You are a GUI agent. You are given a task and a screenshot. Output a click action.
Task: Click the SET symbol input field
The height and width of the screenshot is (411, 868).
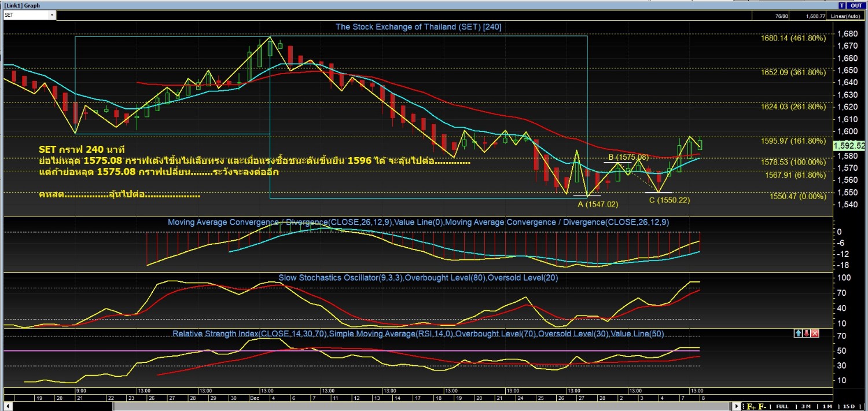(26, 15)
